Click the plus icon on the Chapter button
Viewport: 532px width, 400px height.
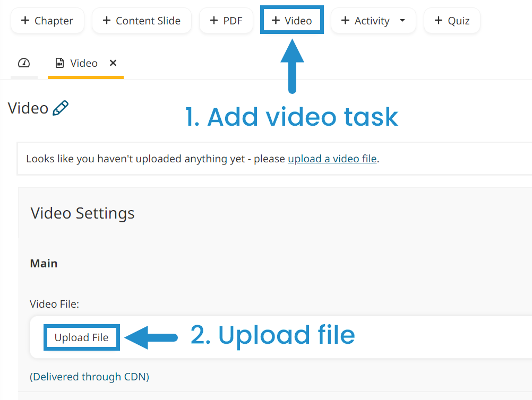point(24,20)
